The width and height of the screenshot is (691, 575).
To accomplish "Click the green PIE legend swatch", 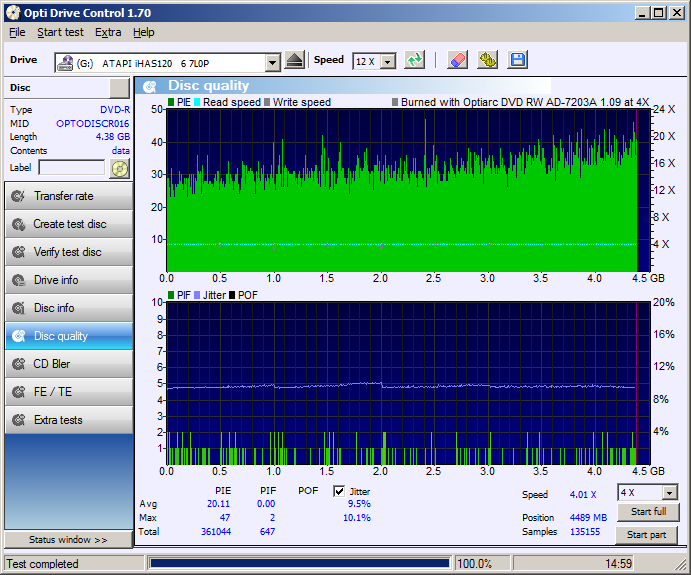I will click(x=171, y=102).
